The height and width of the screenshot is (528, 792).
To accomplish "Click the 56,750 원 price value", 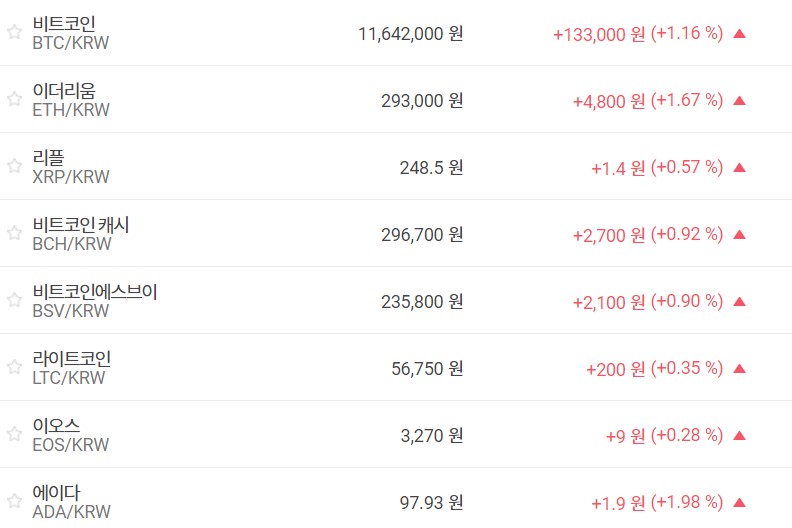I will pyautogui.click(x=427, y=368).
